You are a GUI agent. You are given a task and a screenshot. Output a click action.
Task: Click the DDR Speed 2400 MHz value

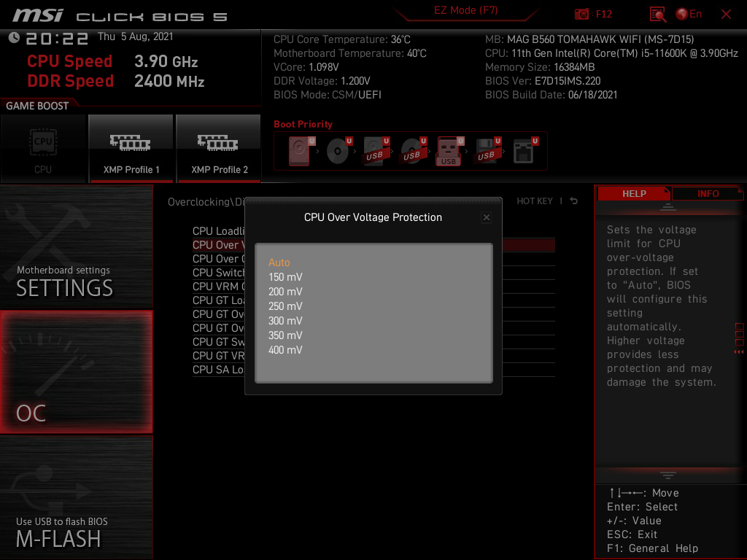pyautogui.click(x=169, y=81)
